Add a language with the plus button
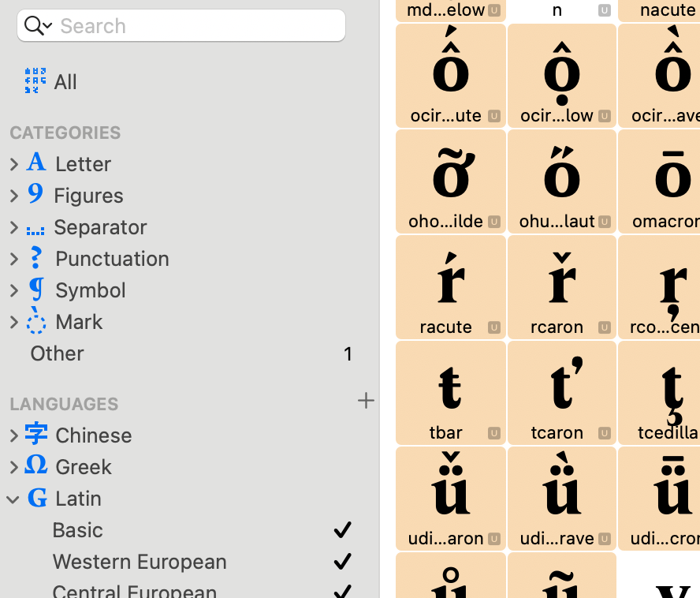Viewport: 700px width, 598px height. 366,402
